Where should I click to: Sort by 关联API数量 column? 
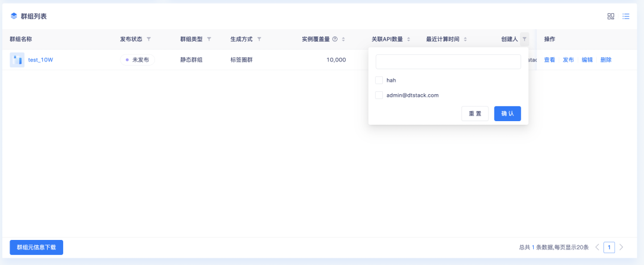point(408,39)
